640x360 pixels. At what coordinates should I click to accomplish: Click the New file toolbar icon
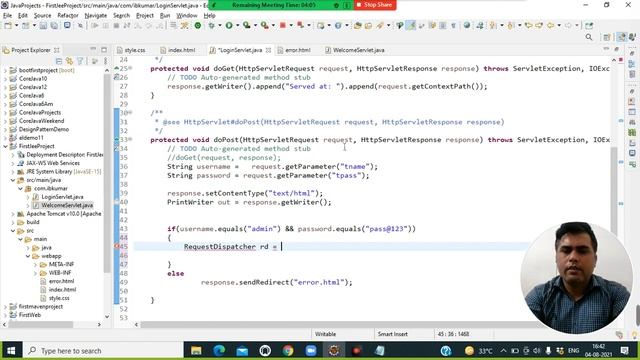pos(8,25)
